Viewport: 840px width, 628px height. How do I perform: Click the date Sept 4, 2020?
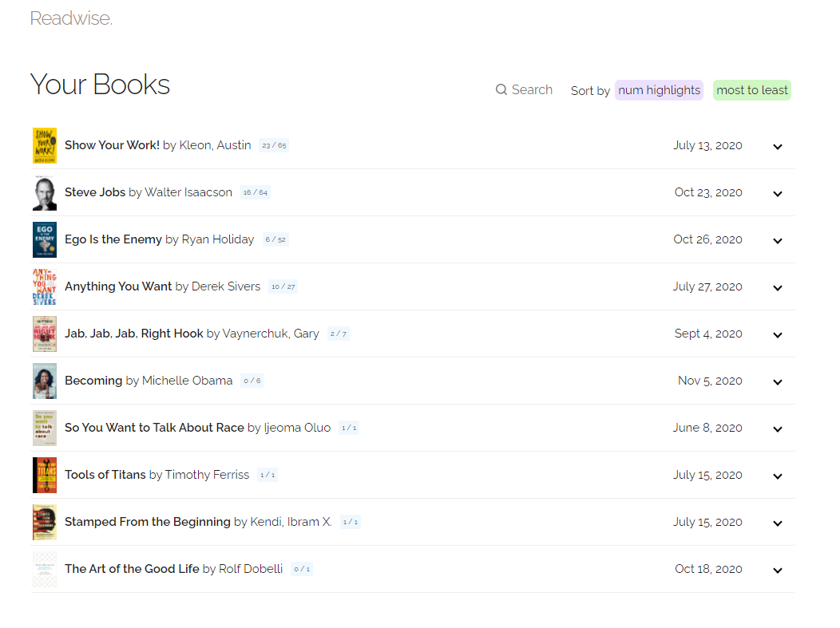click(708, 334)
